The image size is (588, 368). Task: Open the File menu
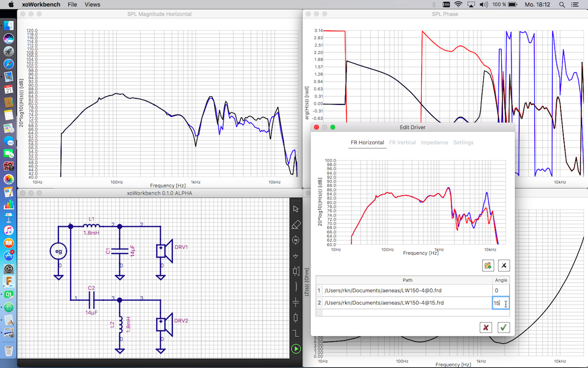[x=72, y=4]
